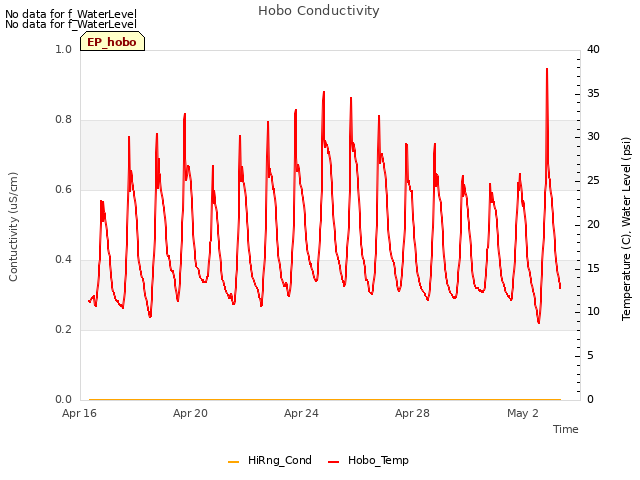This screenshot has height=480, width=640.
Task: Click the 1.0 left axis value
Action: [x=63, y=49]
